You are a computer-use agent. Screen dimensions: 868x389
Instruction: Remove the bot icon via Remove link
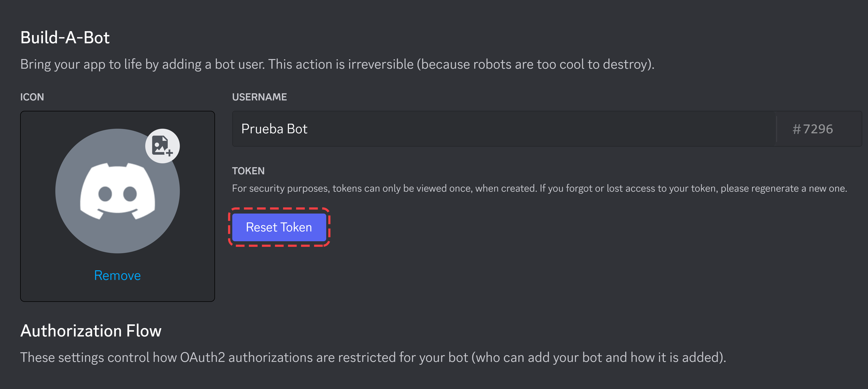pos(117,276)
